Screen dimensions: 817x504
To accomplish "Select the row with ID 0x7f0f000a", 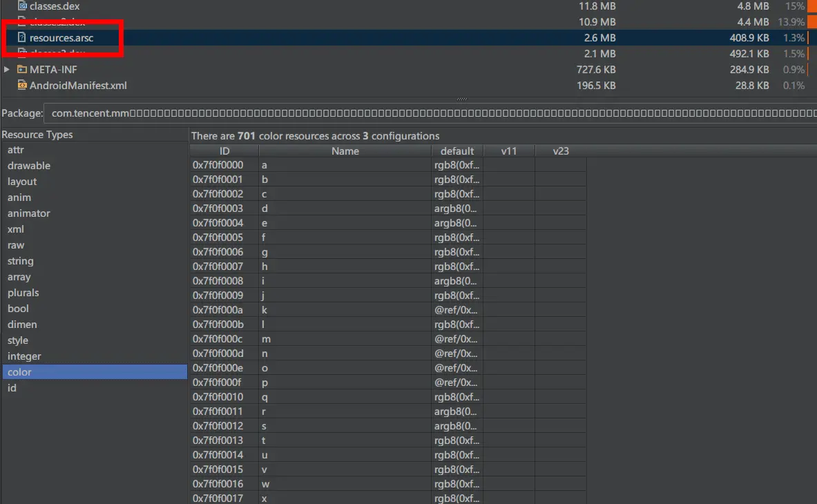I will (x=388, y=310).
